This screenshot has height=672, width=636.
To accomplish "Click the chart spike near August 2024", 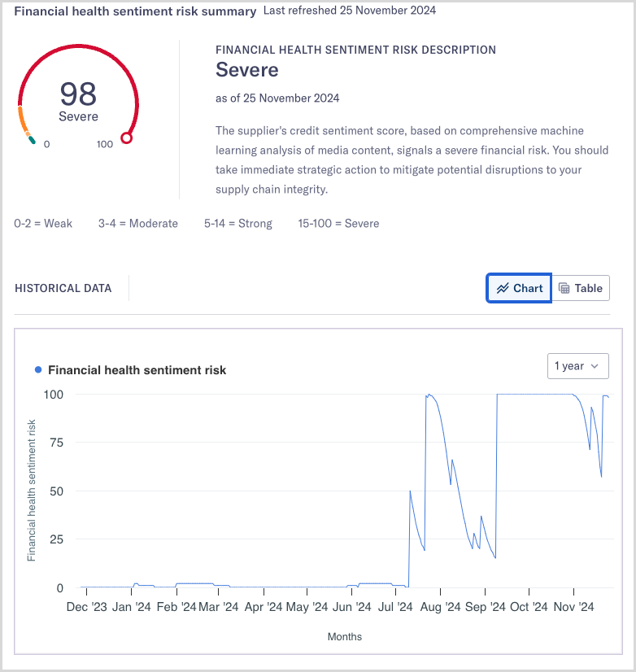I will (429, 396).
